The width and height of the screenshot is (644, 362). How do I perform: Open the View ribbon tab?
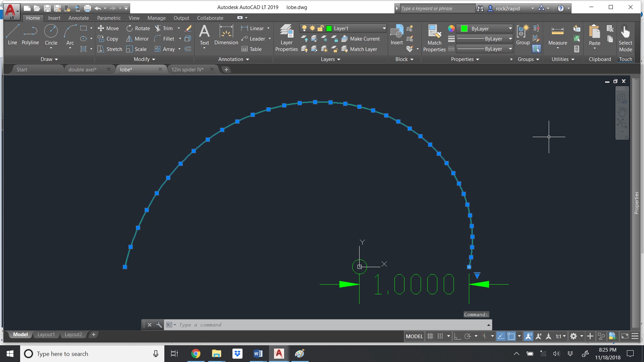pos(134,18)
